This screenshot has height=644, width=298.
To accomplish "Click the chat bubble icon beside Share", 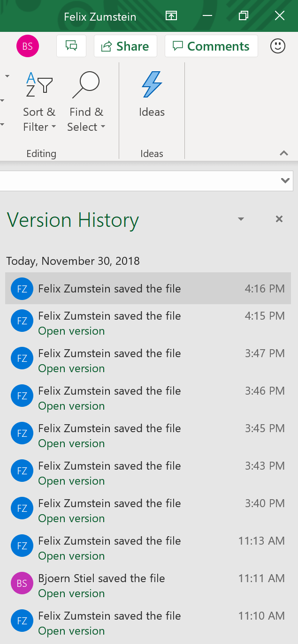I will [x=71, y=46].
